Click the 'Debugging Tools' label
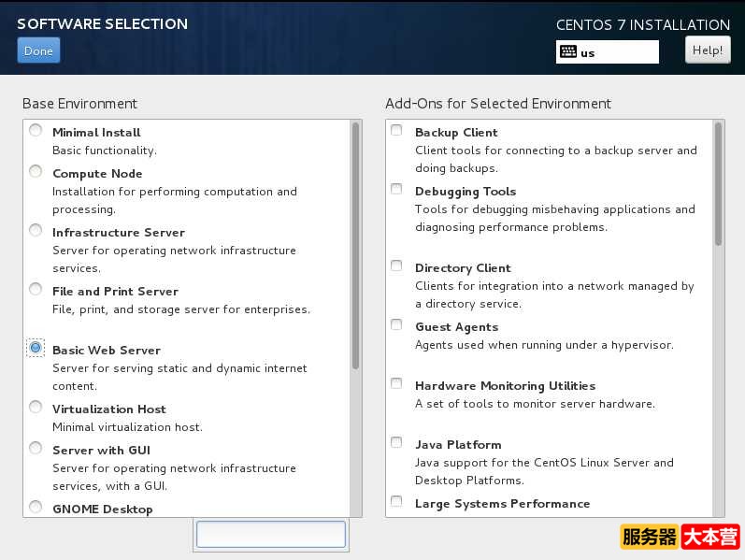The width and height of the screenshot is (745, 560). pyautogui.click(x=466, y=192)
